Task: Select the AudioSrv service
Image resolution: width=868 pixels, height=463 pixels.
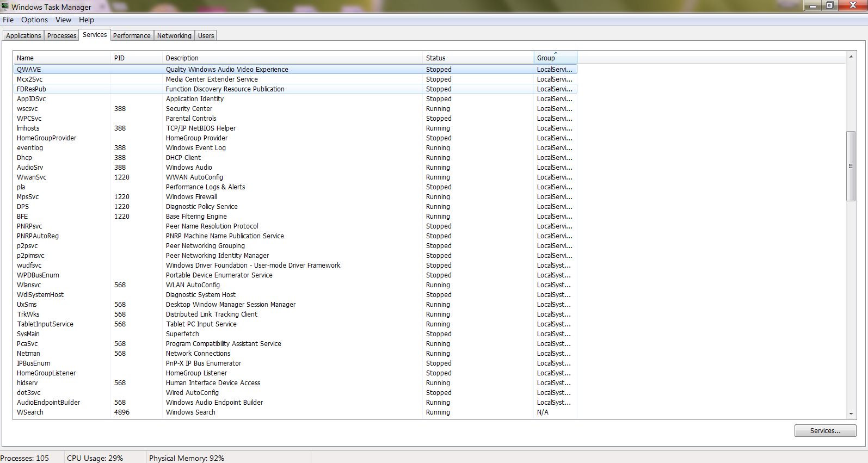Action: pos(295,167)
